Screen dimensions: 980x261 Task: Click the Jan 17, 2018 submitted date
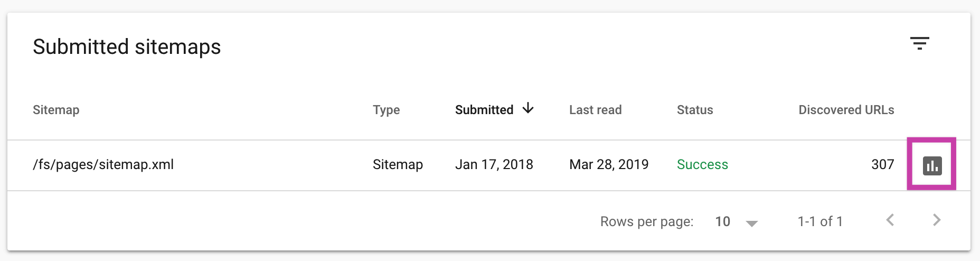494,164
